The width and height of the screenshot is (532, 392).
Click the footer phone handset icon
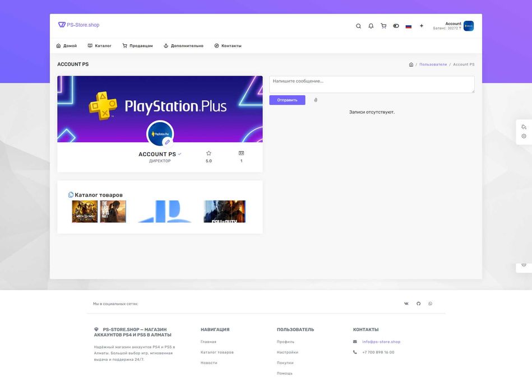[x=355, y=352]
